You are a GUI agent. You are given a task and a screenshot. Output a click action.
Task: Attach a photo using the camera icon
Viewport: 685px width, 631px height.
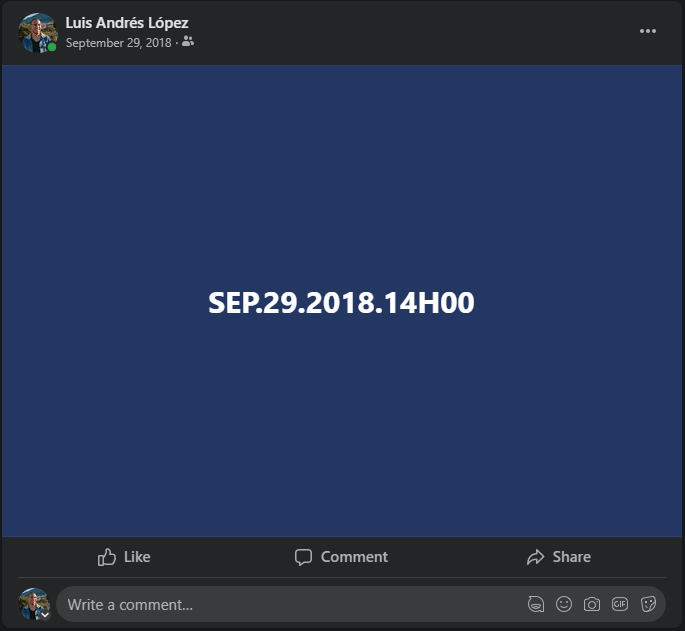point(592,604)
